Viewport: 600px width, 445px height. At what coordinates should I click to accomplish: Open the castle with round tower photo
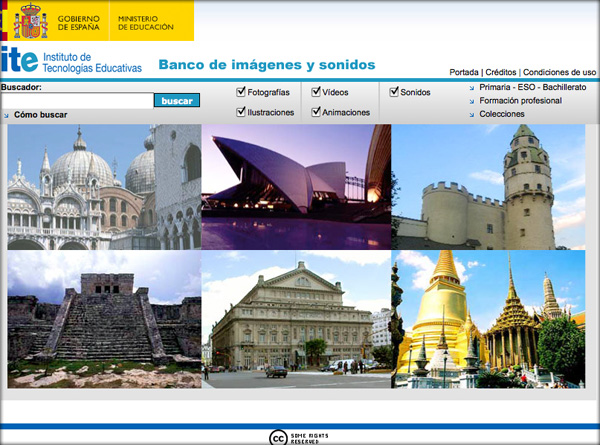[488, 187]
